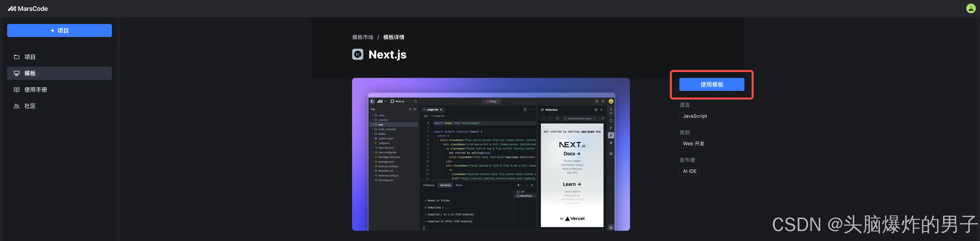This screenshot has width=980, height=241.
Task: Select the AI IDE publisher tag
Action: [x=689, y=172]
